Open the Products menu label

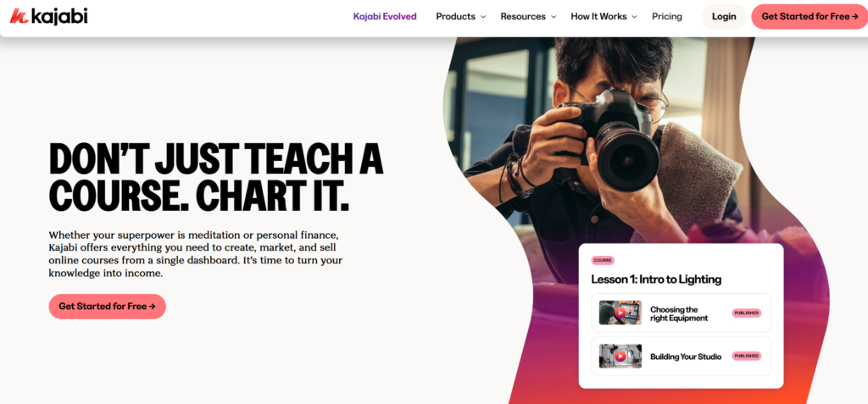tap(455, 17)
